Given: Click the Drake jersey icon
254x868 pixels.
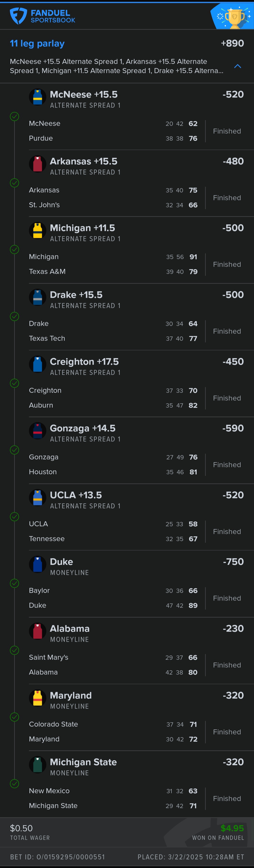Looking at the screenshot, I should pyautogui.click(x=37, y=298).
